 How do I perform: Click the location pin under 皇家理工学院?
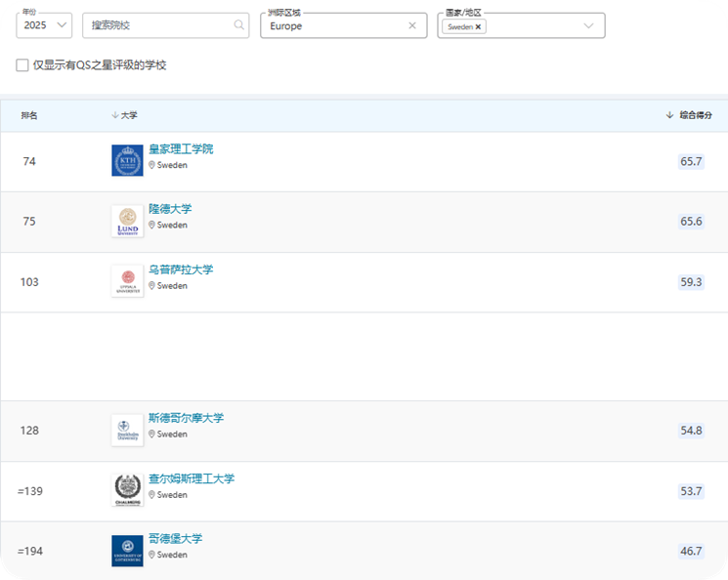pos(151,165)
